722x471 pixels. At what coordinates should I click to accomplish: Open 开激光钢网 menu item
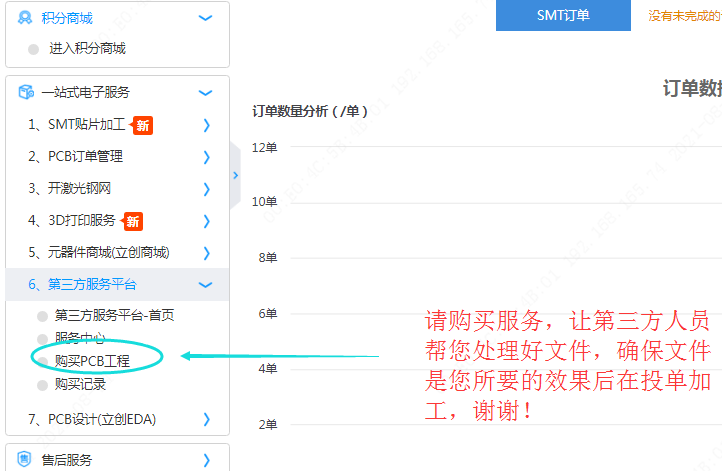pos(69,189)
